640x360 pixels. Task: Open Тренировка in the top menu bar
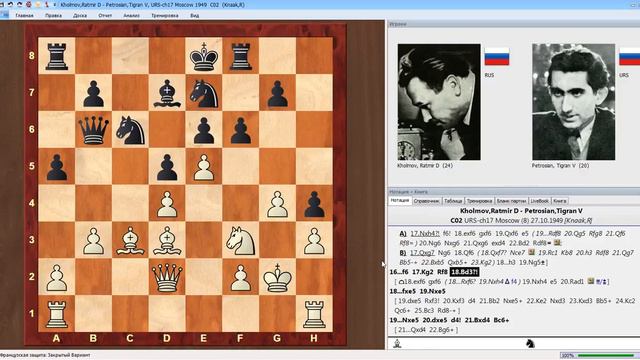tap(164, 16)
